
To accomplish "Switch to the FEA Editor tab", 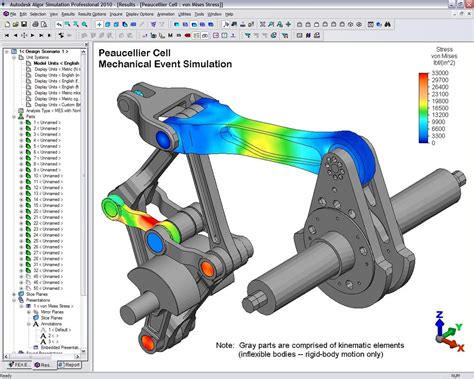I will pos(19,365).
